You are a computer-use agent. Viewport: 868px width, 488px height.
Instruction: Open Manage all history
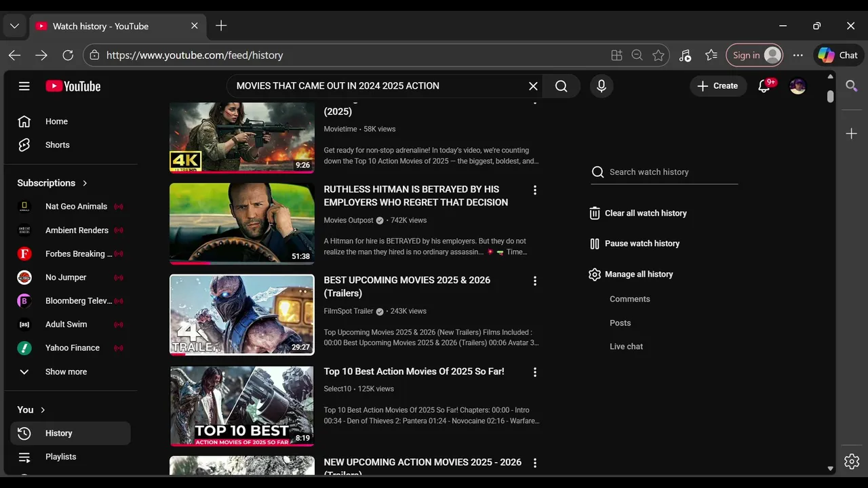pos(631,274)
